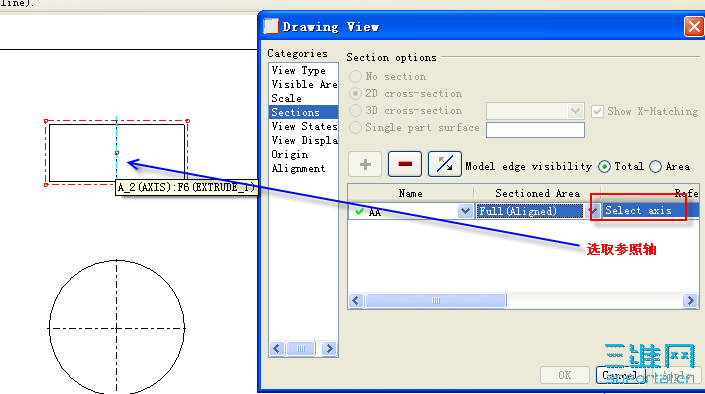Select the 3D cross-section radio button

click(x=355, y=111)
